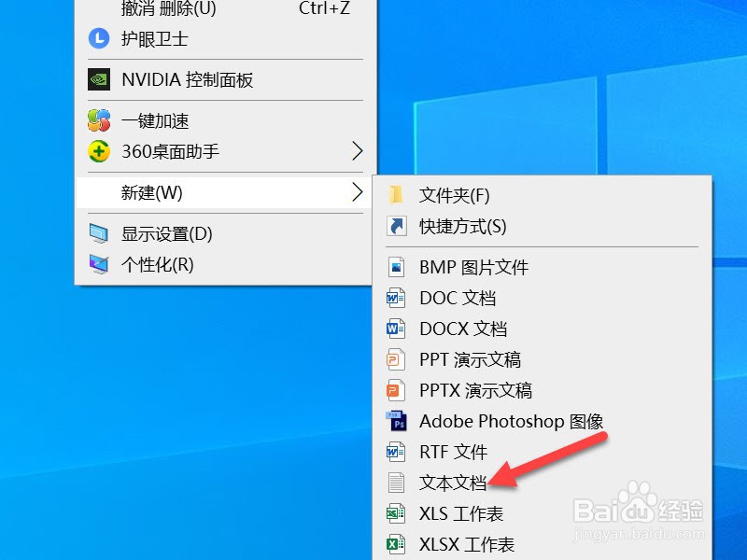Screen dimensions: 747x560
Task: Create a new Adobe Photoshop 图像
Action: coord(543,421)
